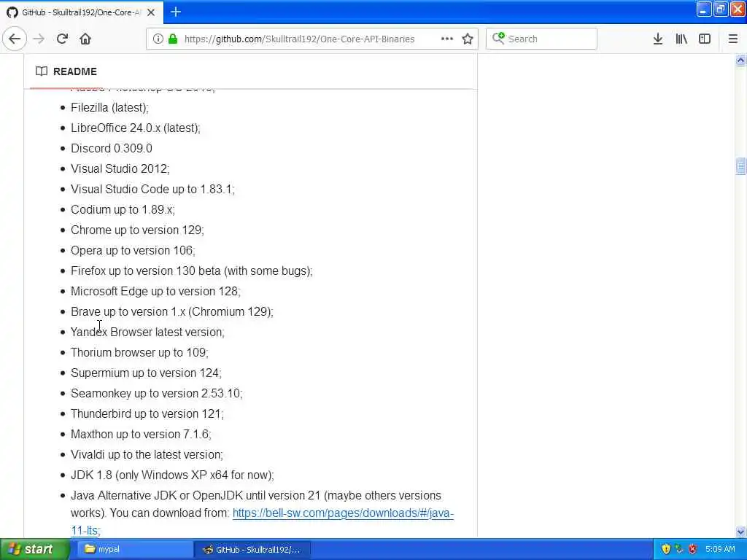Screen dimensions: 747x560
Task: Click 'Chrome up to version 129;'
Action: click(x=137, y=230)
